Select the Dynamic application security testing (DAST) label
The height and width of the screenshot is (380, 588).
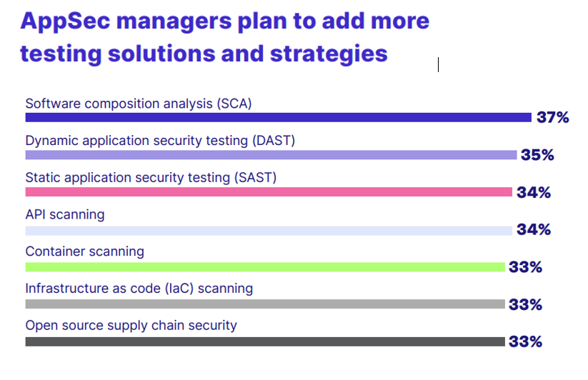pyautogui.click(x=160, y=141)
